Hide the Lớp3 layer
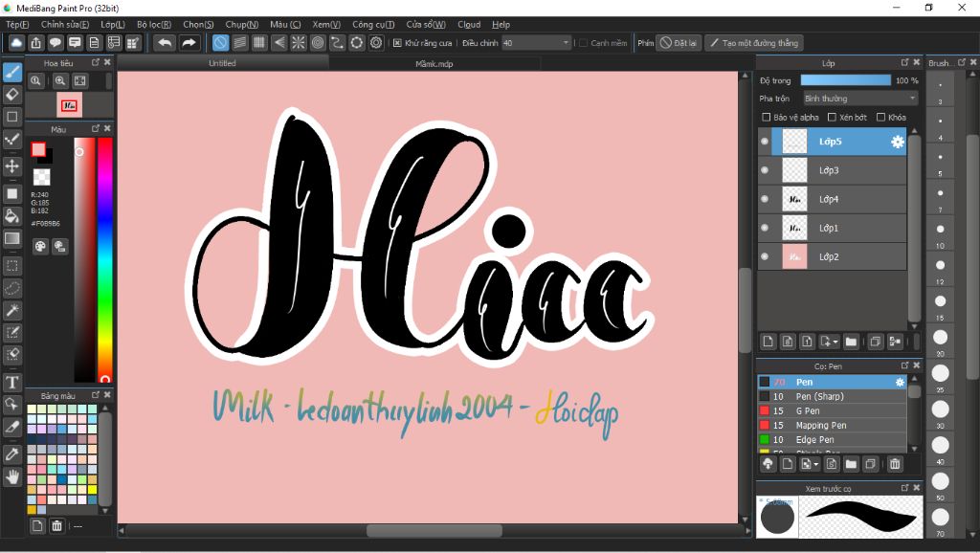Image resolution: width=980 pixels, height=553 pixels. coord(765,170)
